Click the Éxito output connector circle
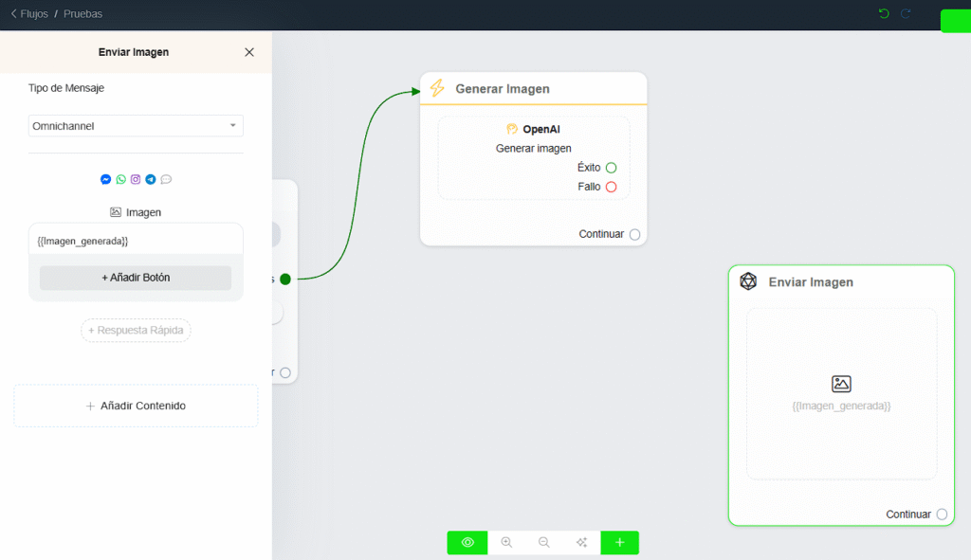Viewport: 971px width, 560px height. point(611,168)
